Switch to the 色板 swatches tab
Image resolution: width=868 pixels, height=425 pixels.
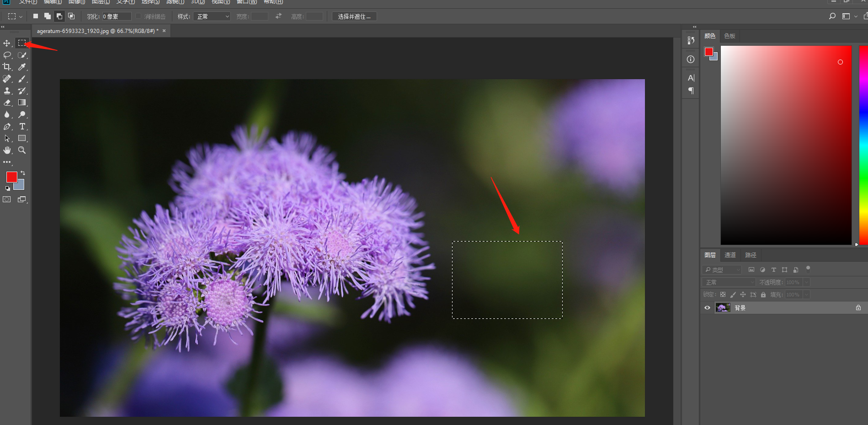[x=730, y=36]
